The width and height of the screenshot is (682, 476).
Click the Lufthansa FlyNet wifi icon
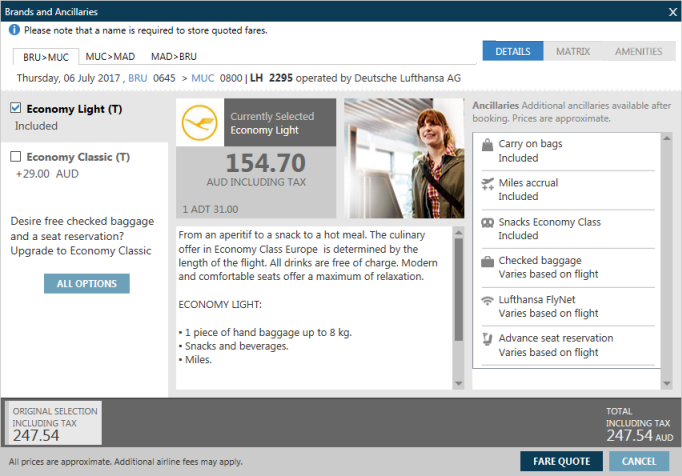(x=487, y=301)
